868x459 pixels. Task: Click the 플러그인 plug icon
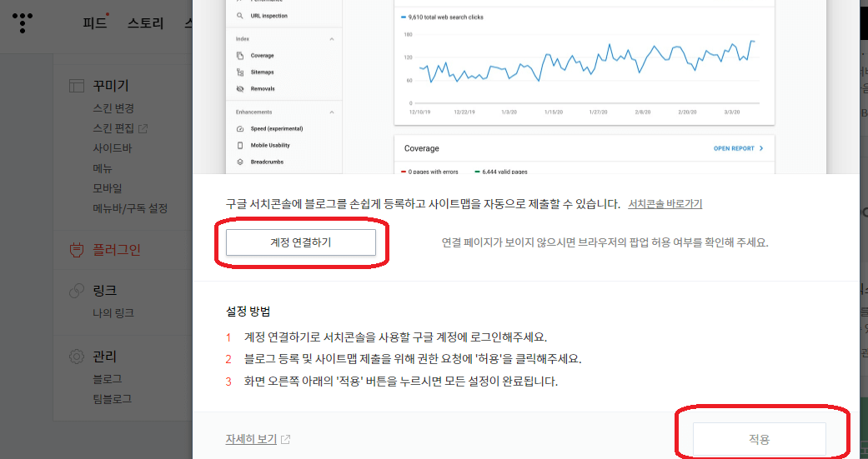click(x=77, y=250)
